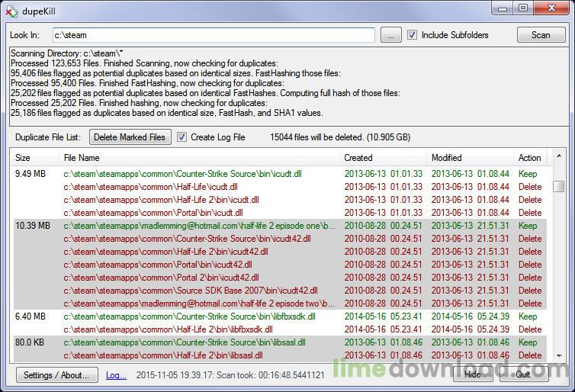Viewport: 575px width, 392px height.
Task: Select Counter-Strike Source\bin\icudt.dll row
Action: click(x=280, y=174)
